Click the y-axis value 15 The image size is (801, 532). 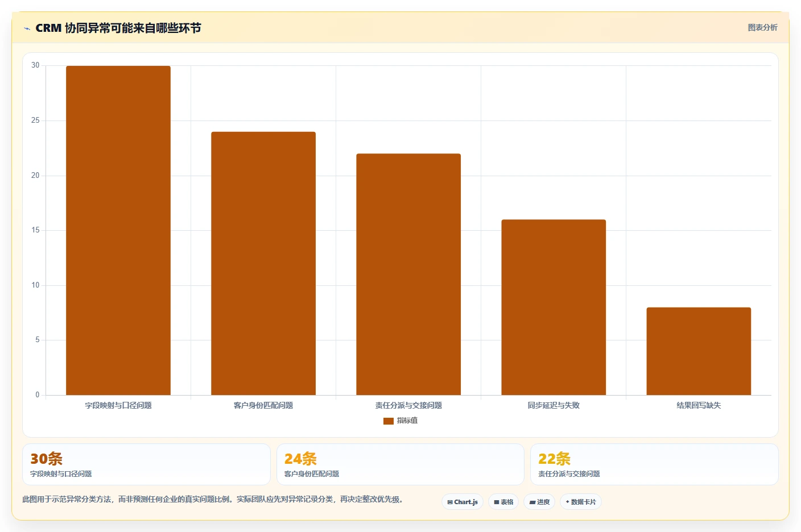point(35,230)
